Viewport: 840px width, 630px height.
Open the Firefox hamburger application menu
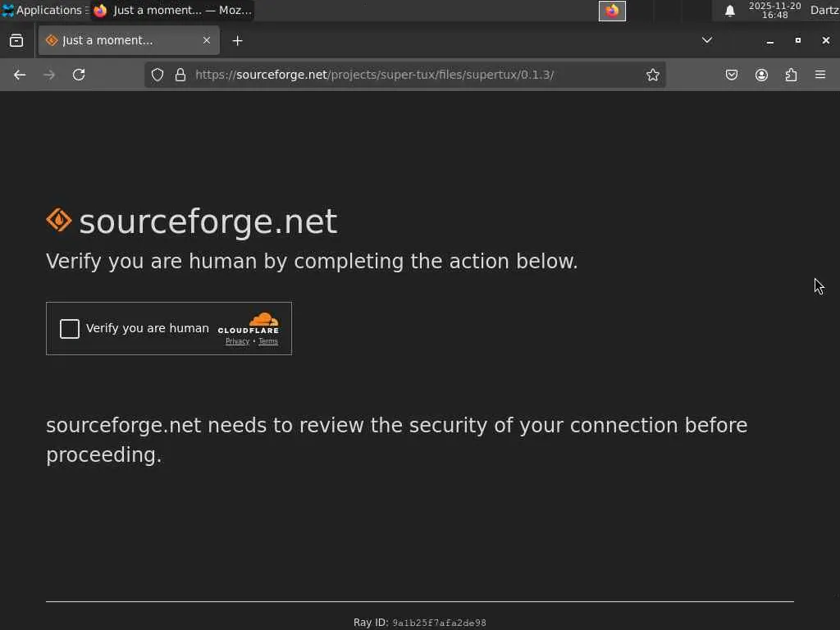click(x=820, y=75)
